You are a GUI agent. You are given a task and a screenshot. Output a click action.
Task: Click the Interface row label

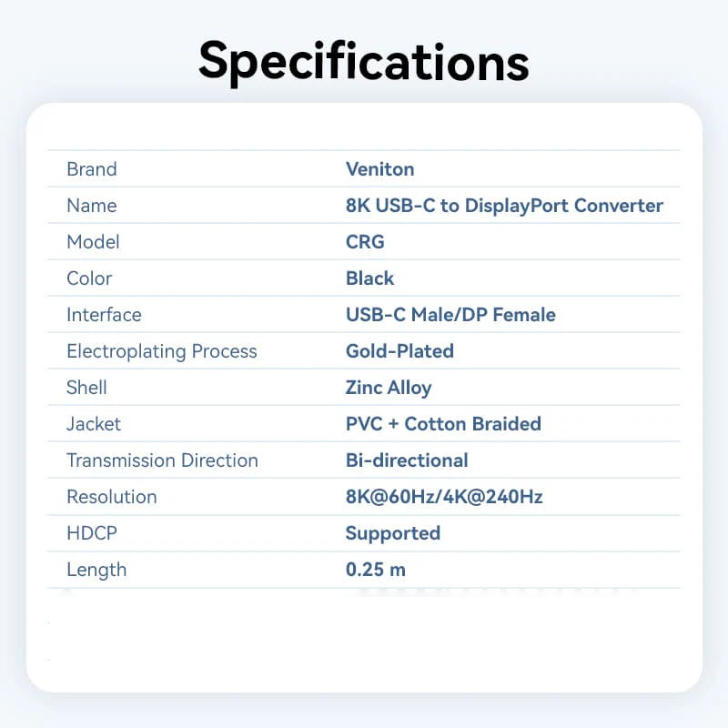tap(104, 315)
